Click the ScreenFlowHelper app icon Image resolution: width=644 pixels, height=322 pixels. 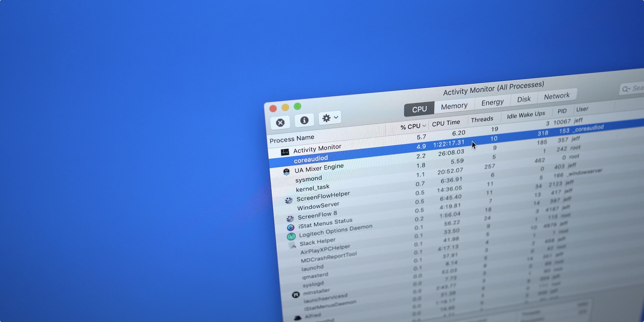click(x=288, y=201)
